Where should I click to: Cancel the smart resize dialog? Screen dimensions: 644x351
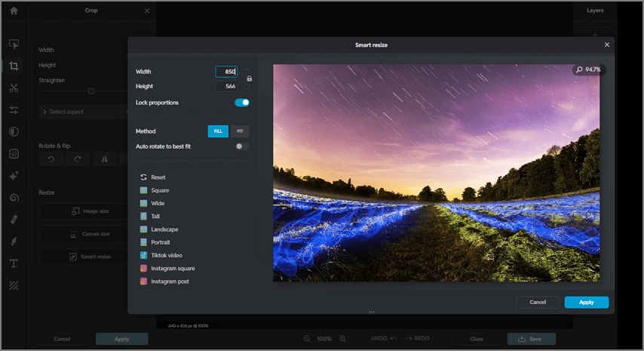[x=538, y=302]
